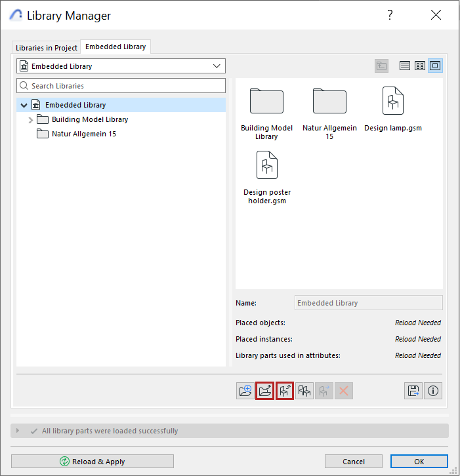Image resolution: width=460 pixels, height=476 pixels.
Task: Select Embedded Library in the tree
Action: (x=121, y=105)
